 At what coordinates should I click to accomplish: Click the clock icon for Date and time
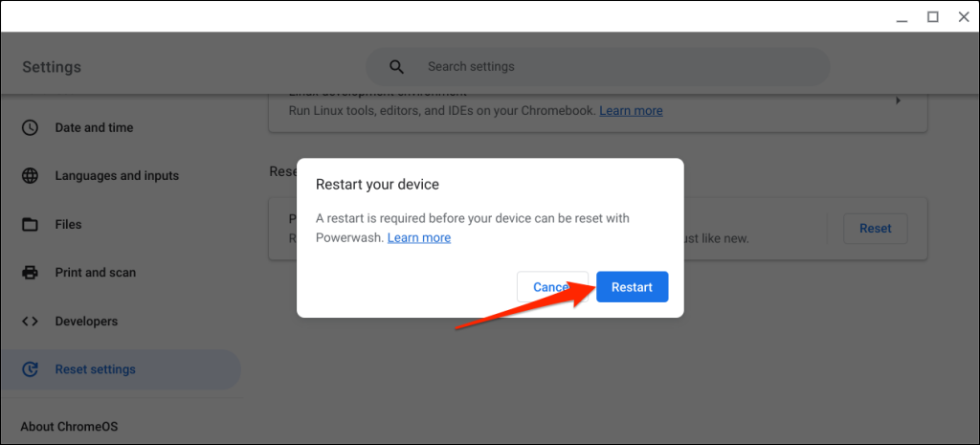pos(31,127)
